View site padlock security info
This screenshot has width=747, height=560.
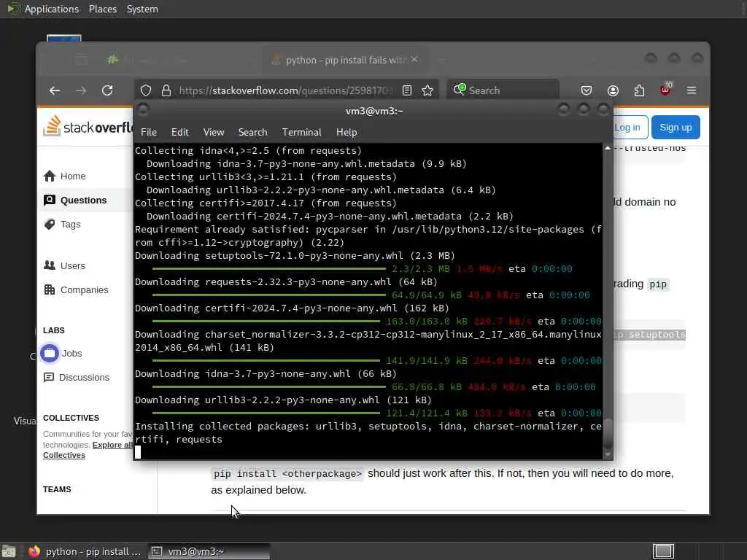[166, 90]
